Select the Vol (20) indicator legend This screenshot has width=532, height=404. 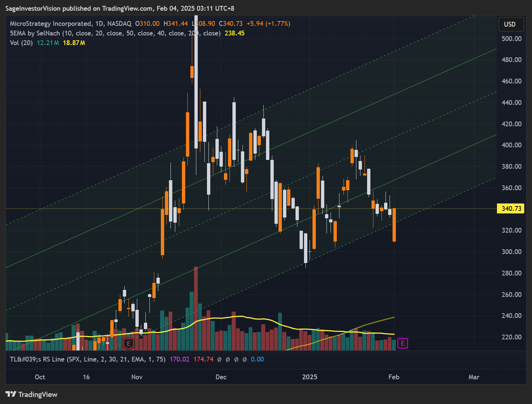[21, 43]
